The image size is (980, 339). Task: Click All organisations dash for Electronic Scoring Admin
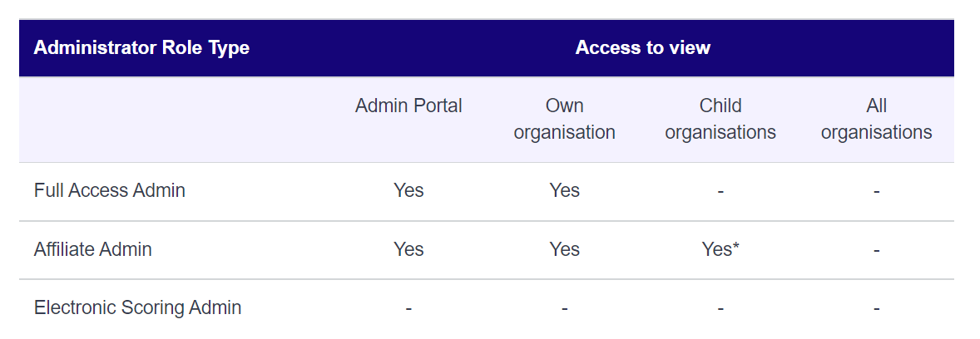(x=876, y=308)
